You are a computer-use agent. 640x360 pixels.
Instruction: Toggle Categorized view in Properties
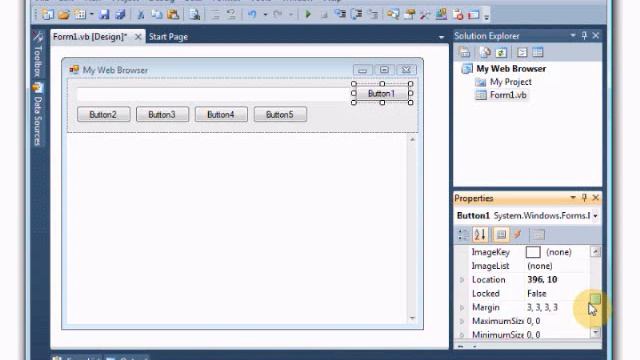point(463,235)
